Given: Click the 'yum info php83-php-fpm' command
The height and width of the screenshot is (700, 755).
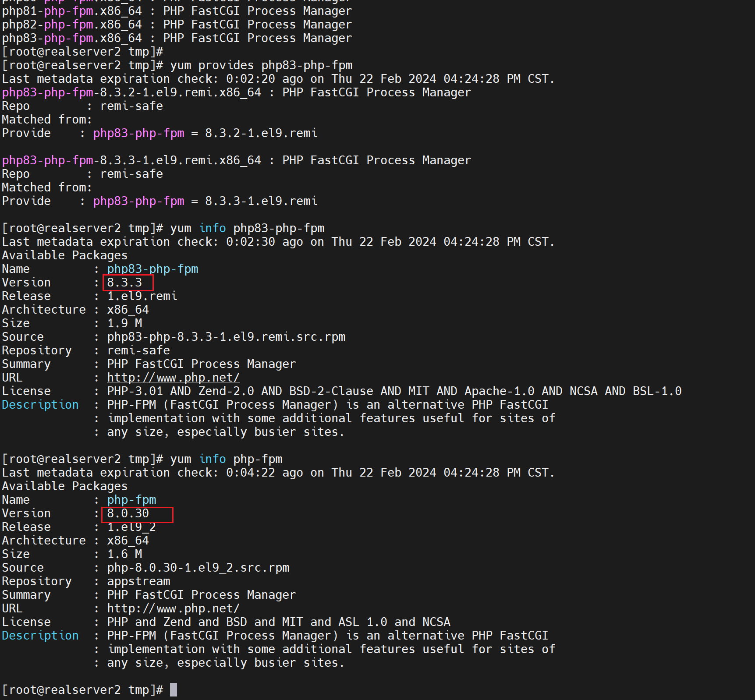Looking at the screenshot, I should point(247,228).
